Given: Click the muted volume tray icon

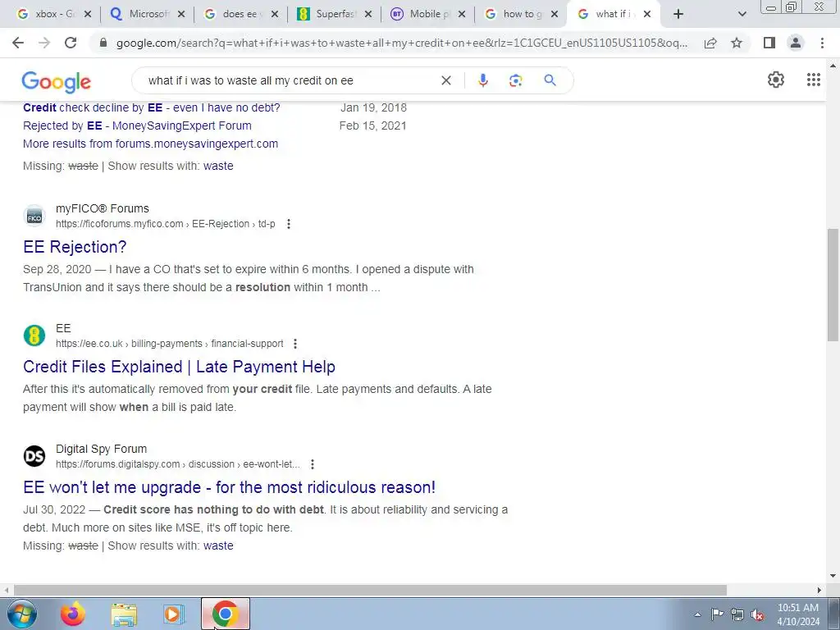Looking at the screenshot, I should pos(757,615).
